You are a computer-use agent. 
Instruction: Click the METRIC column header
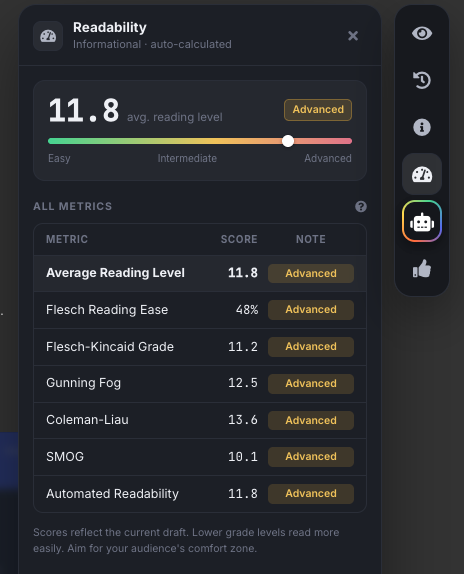(x=67, y=239)
